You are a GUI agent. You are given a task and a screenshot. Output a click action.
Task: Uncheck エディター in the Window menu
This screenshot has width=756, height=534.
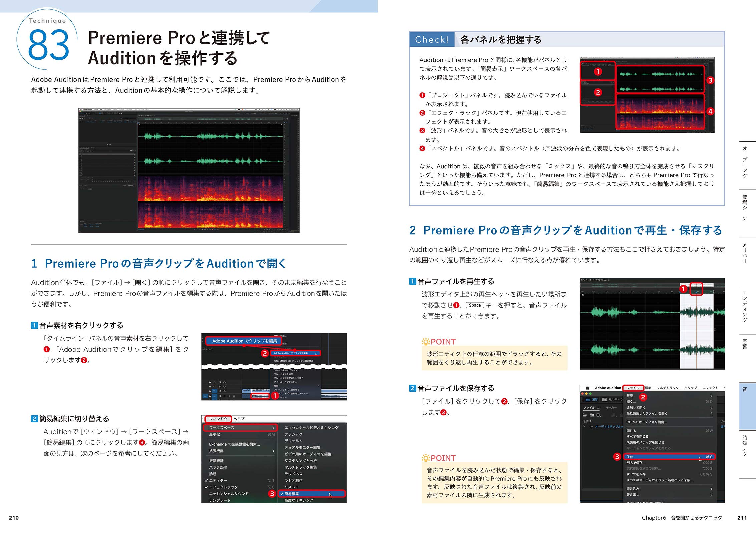[x=207, y=481]
